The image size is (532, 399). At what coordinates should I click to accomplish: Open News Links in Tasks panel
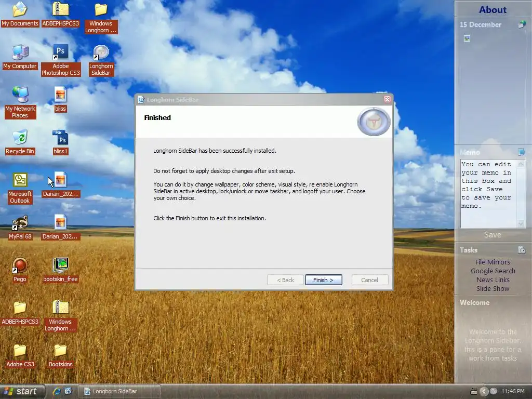point(493,280)
